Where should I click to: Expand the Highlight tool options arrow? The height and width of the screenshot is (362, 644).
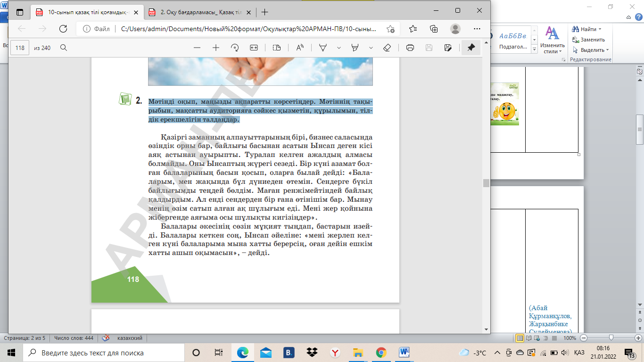[x=371, y=48]
